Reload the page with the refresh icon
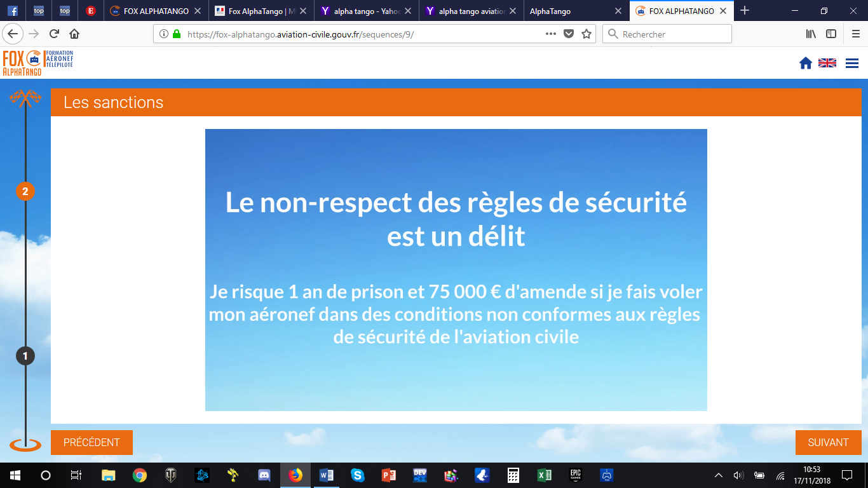The width and height of the screenshot is (868, 488). pos(54,34)
